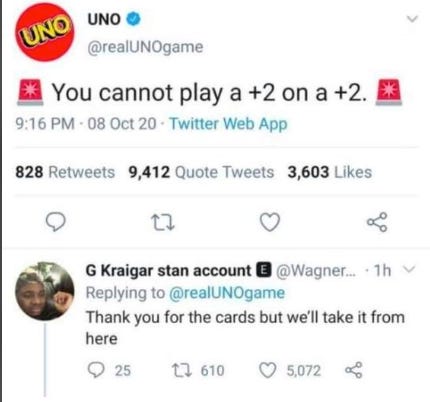
Task: Open UNO tweet options chevron
Action: [412, 19]
